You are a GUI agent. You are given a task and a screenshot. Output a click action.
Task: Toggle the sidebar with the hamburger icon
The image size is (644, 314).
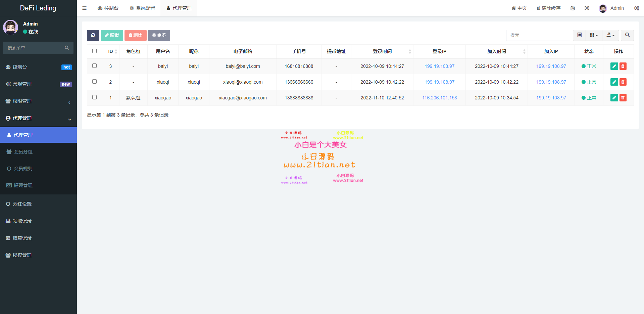pyautogui.click(x=85, y=8)
